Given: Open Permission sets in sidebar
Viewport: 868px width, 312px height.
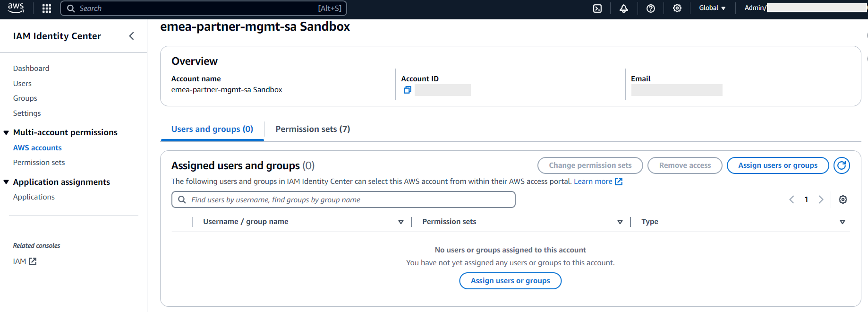Looking at the screenshot, I should [x=39, y=163].
